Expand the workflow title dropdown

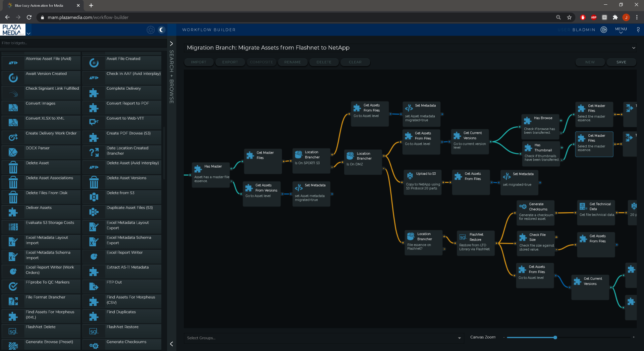(x=634, y=48)
